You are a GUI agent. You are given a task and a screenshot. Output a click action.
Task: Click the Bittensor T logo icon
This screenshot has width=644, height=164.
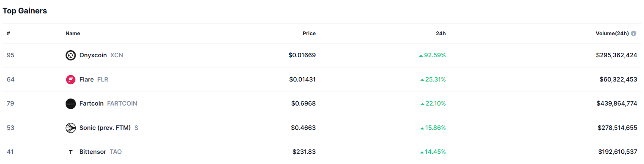click(70, 152)
